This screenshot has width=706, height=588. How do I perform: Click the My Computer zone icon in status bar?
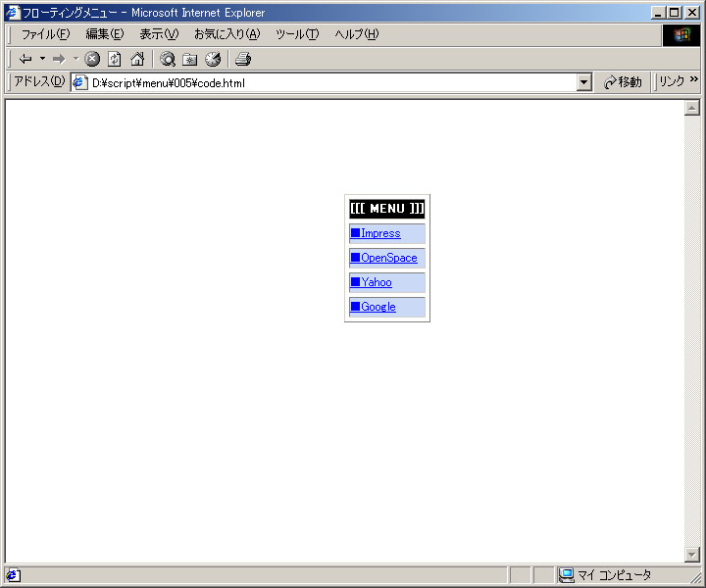point(566,575)
